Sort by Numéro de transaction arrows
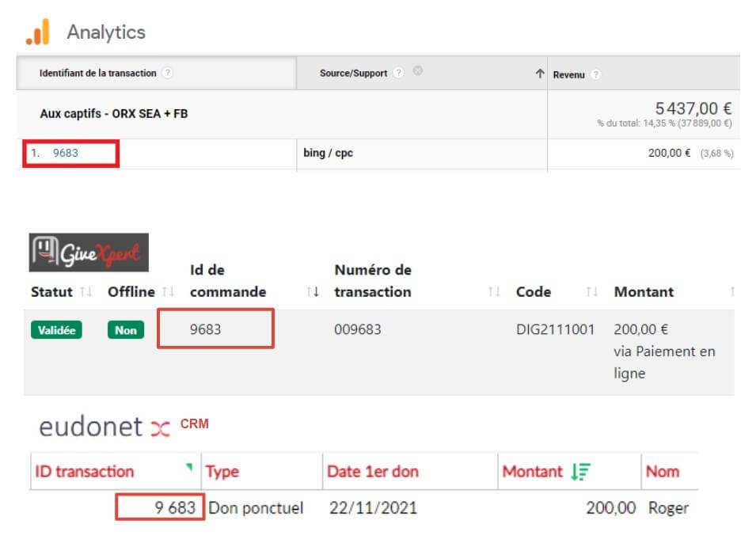The height and width of the screenshot is (547, 756). (x=496, y=292)
